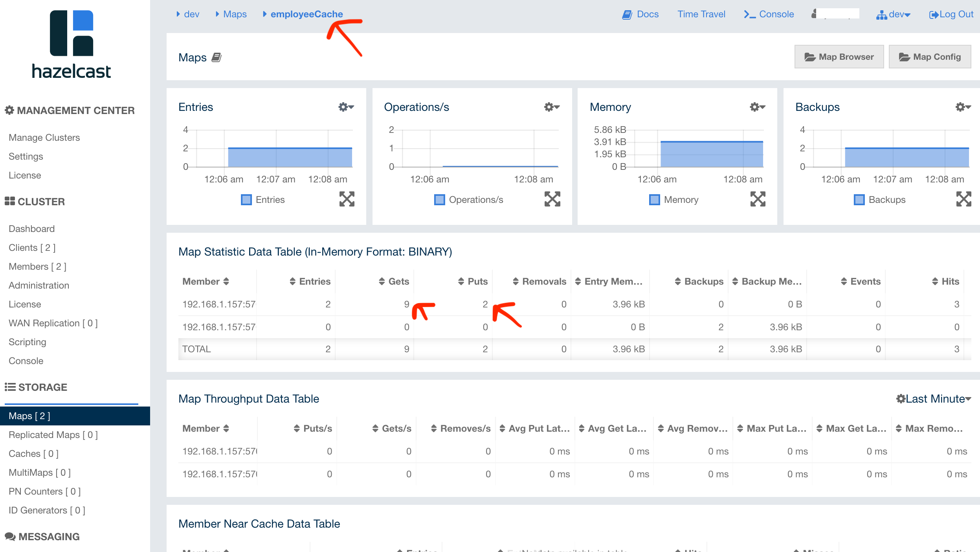980x552 pixels.
Task: Open the Map Browser
Action: click(839, 57)
